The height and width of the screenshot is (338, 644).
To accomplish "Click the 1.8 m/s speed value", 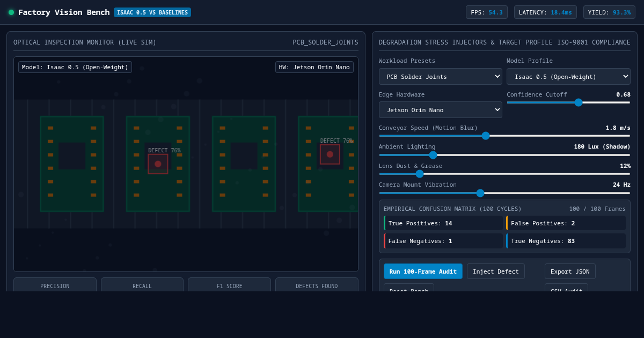I will 618,128.
